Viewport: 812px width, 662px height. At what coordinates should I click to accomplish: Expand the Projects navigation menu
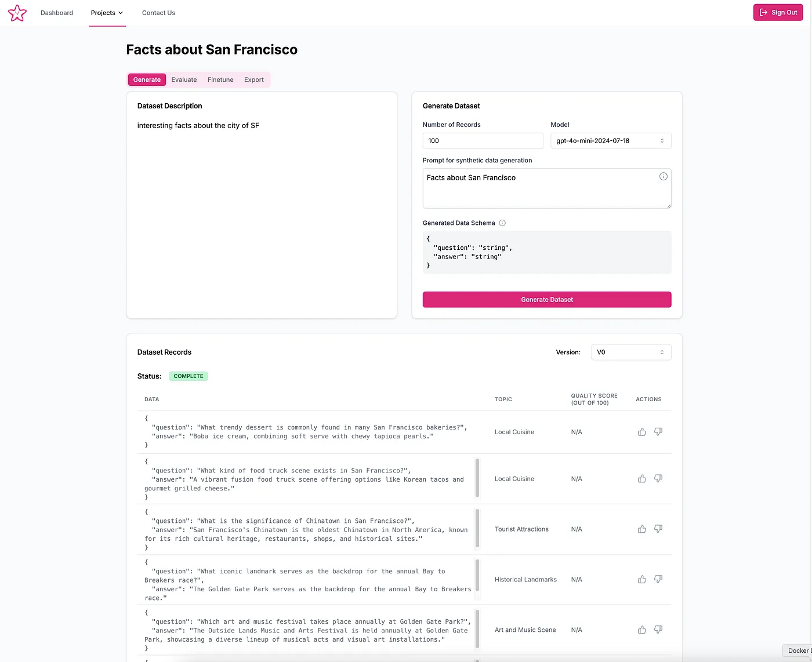pos(107,12)
